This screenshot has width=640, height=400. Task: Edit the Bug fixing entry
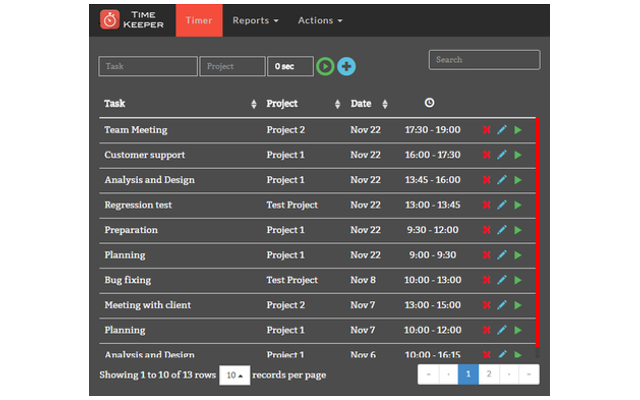pos(502,280)
